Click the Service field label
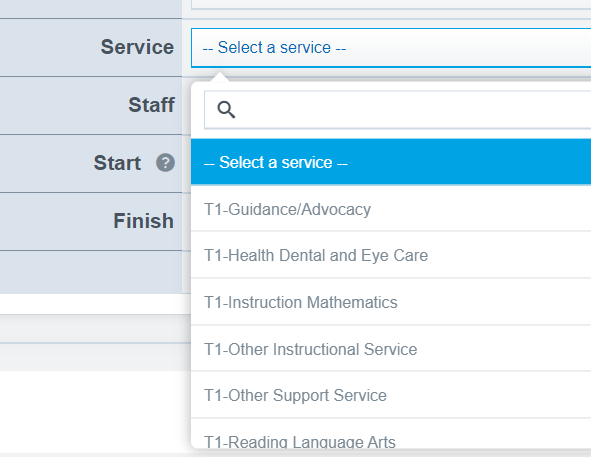Screen dimensions: 591x457 pyautogui.click(x=137, y=47)
